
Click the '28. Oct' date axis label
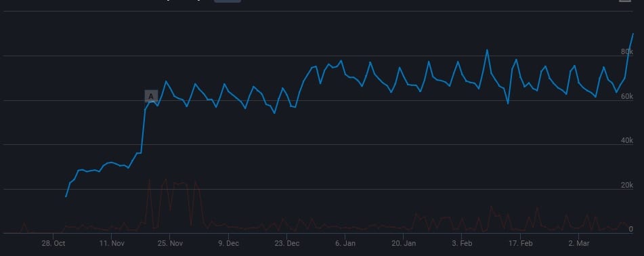click(x=53, y=243)
